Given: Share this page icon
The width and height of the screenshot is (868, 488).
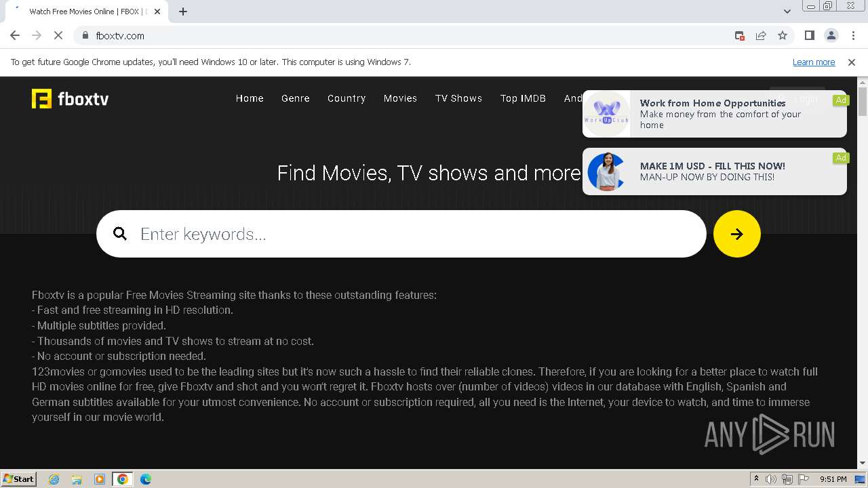Looking at the screenshot, I should [x=761, y=35].
